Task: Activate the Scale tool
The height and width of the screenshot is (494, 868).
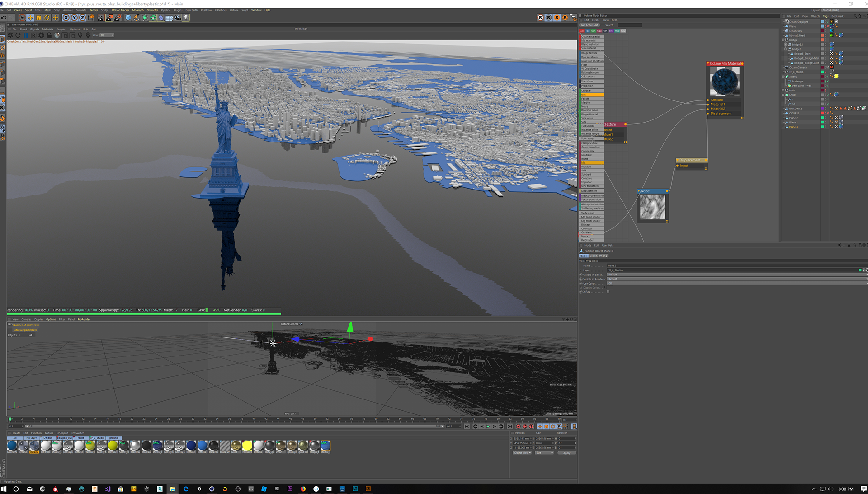Action: coord(38,18)
